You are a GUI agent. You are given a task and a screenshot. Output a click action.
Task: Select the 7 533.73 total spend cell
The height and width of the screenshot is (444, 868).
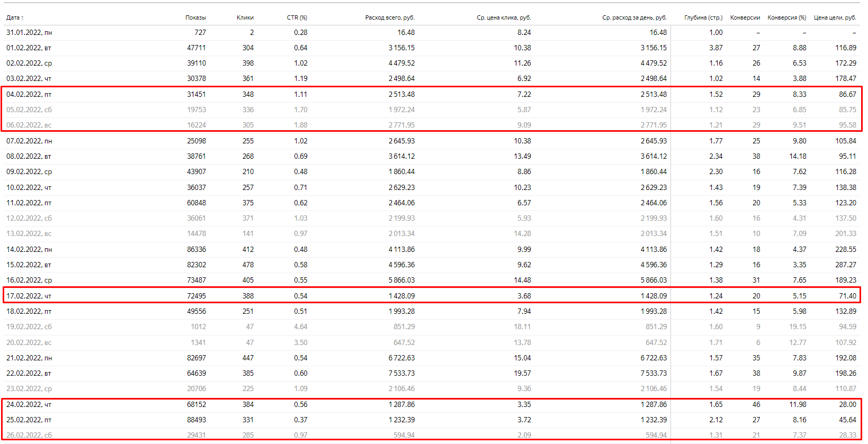pyautogui.click(x=401, y=374)
